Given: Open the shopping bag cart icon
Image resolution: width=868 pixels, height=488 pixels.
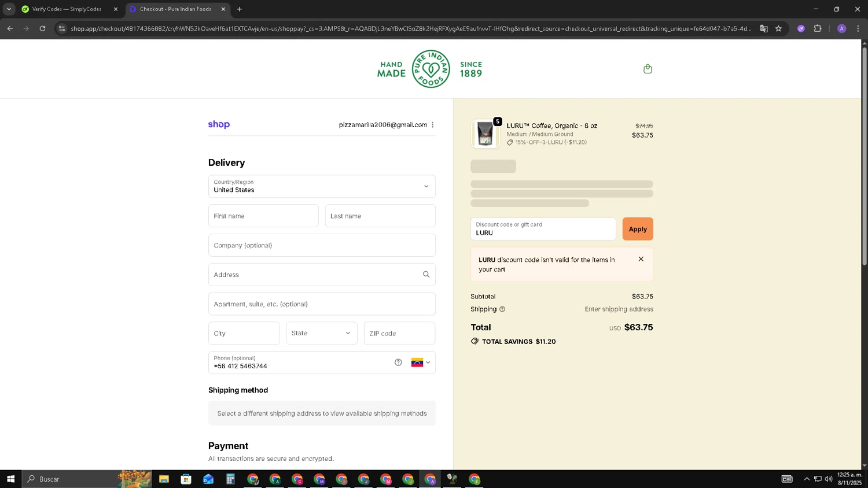Looking at the screenshot, I should 648,69.
